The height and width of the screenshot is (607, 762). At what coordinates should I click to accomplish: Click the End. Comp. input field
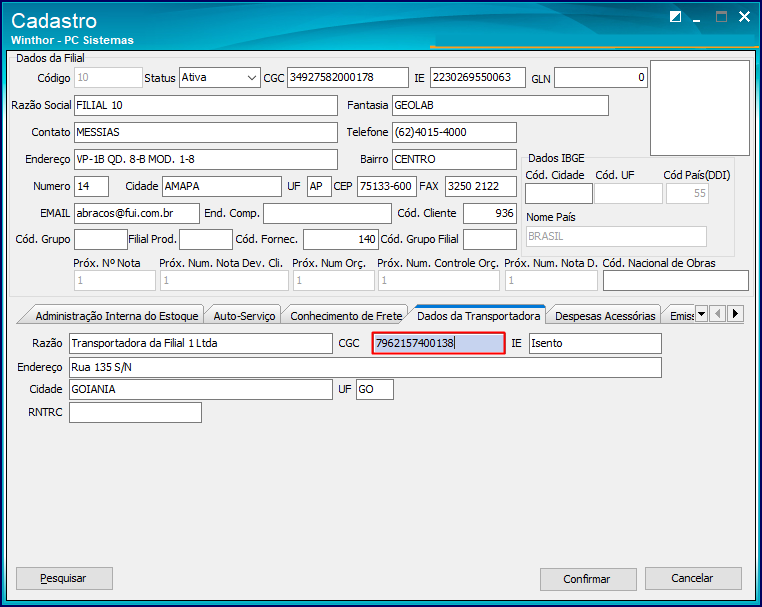(327, 213)
